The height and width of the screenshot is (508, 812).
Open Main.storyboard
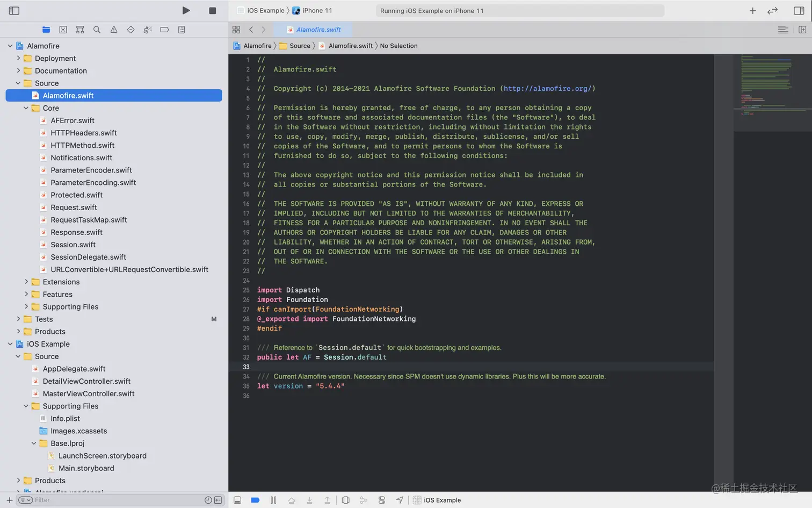click(86, 468)
